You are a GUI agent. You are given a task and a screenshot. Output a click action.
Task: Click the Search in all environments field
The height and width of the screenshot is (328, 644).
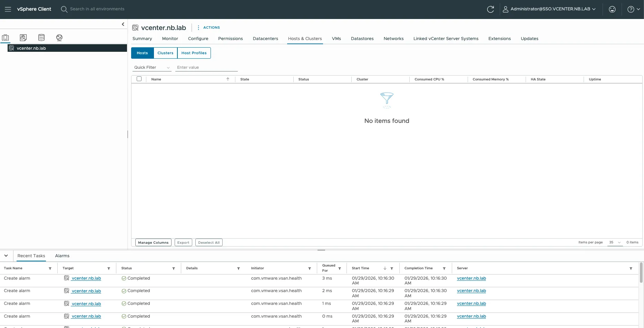click(x=97, y=9)
